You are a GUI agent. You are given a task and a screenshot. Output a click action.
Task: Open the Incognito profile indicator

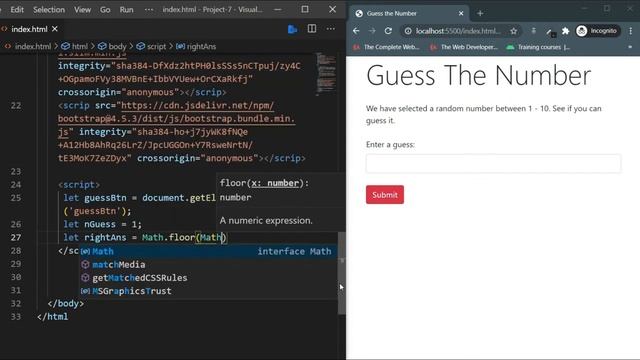point(598,31)
